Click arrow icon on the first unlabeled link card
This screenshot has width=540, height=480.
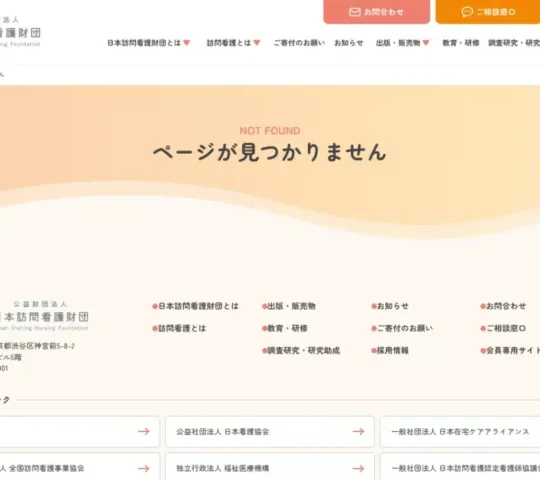coord(144,431)
